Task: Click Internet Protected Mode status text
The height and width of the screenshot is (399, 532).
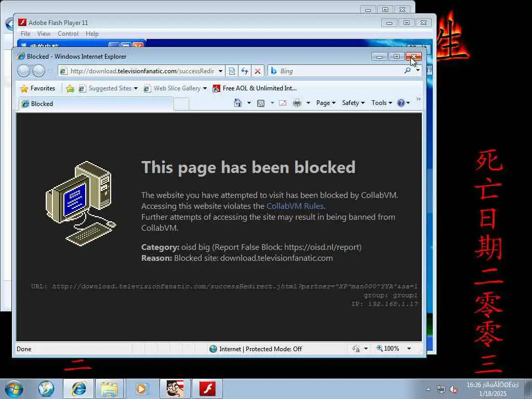Action: coord(261,349)
